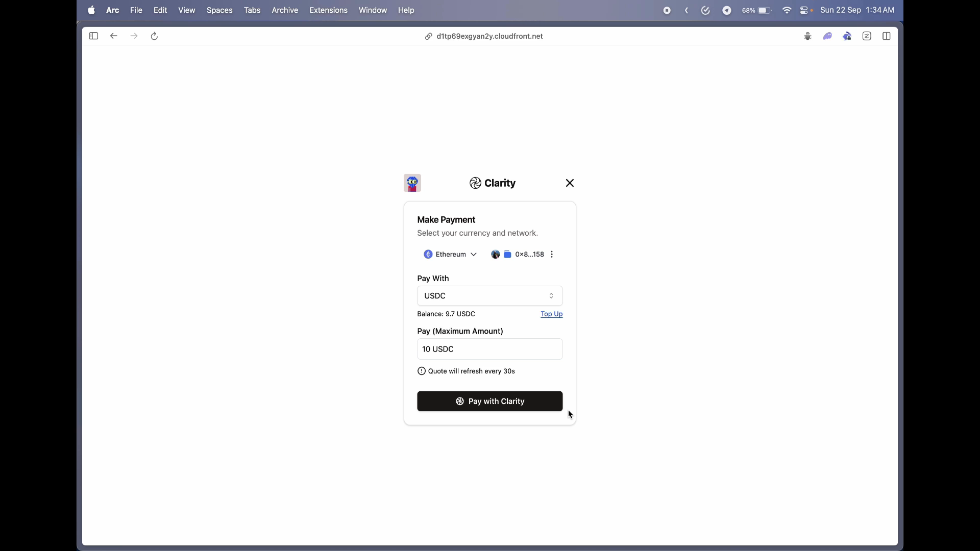Open the blue wizard-hat extension icon
Viewport: 980px width, 551px height.
pyautogui.click(x=847, y=36)
